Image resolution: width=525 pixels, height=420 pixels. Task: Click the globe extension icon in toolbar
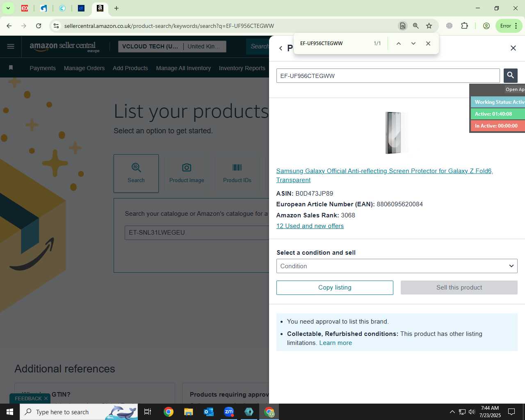(x=450, y=26)
